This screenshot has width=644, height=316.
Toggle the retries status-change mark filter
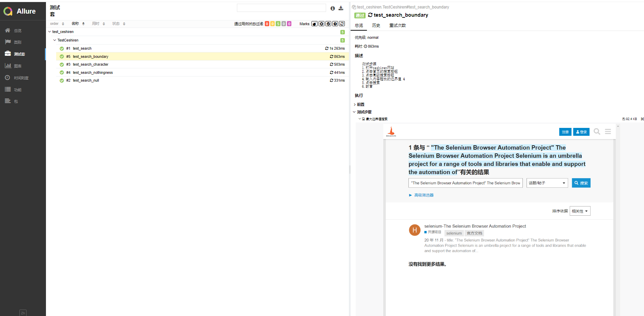pyautogui.click(x=342, y=24)
